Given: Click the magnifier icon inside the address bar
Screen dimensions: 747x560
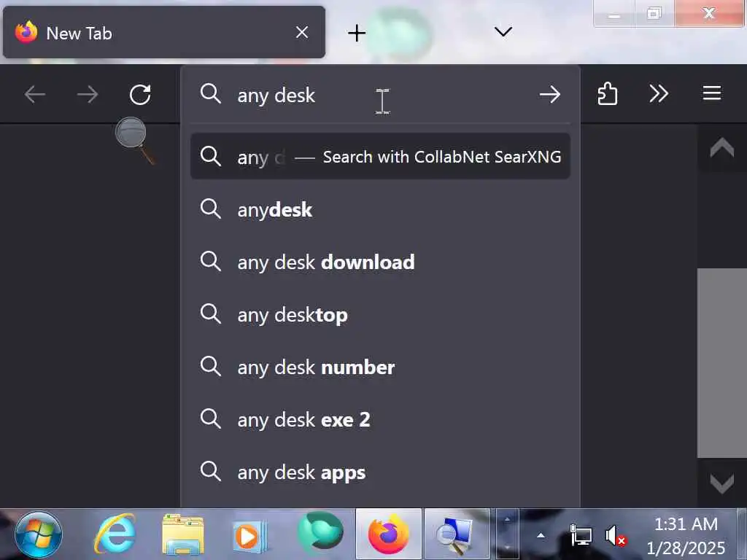Looking at the screenshot, I should point(211,93).
